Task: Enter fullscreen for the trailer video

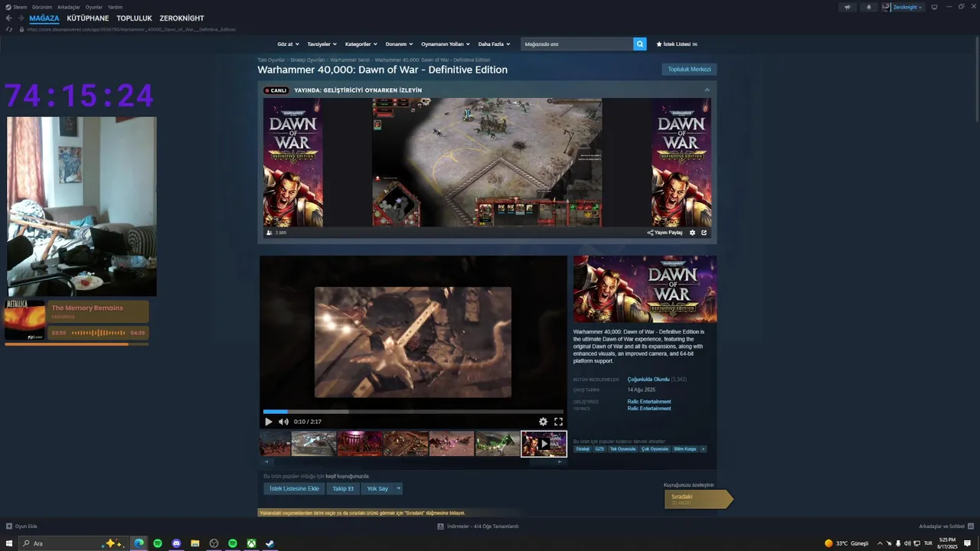Action: [558, 422]
